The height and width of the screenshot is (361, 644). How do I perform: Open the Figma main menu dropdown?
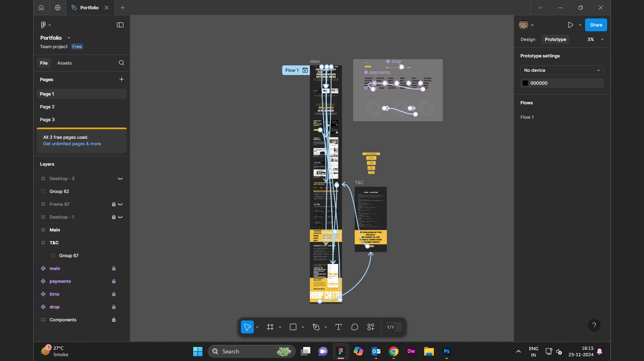click(x=45, y=25)
